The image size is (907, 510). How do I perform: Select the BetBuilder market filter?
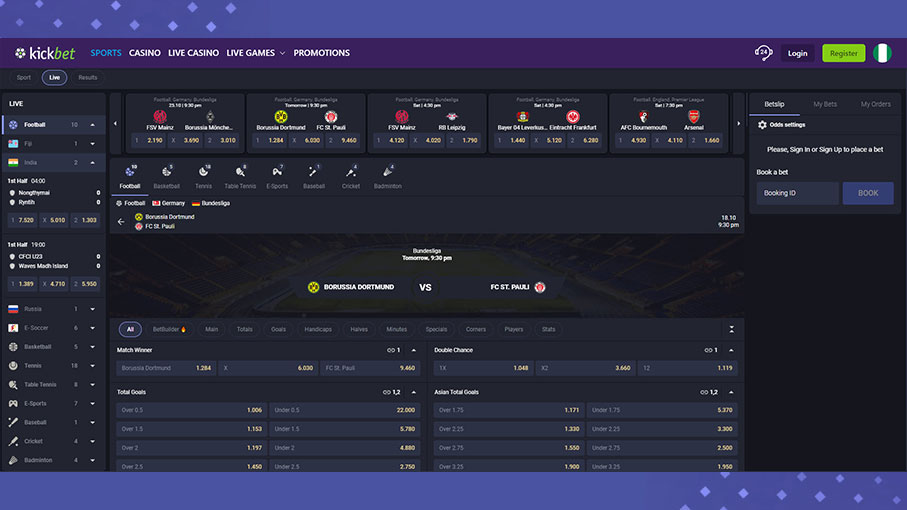pos(169,329)
